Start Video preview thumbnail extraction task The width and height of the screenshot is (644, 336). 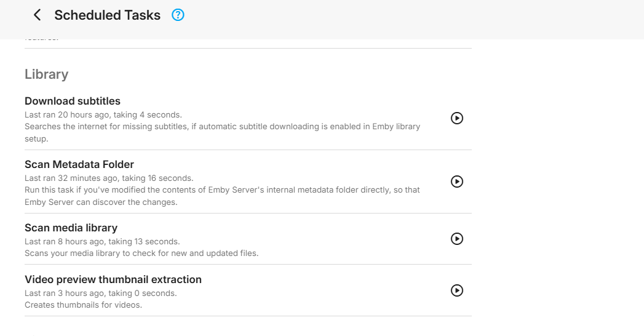coord(457,290)
